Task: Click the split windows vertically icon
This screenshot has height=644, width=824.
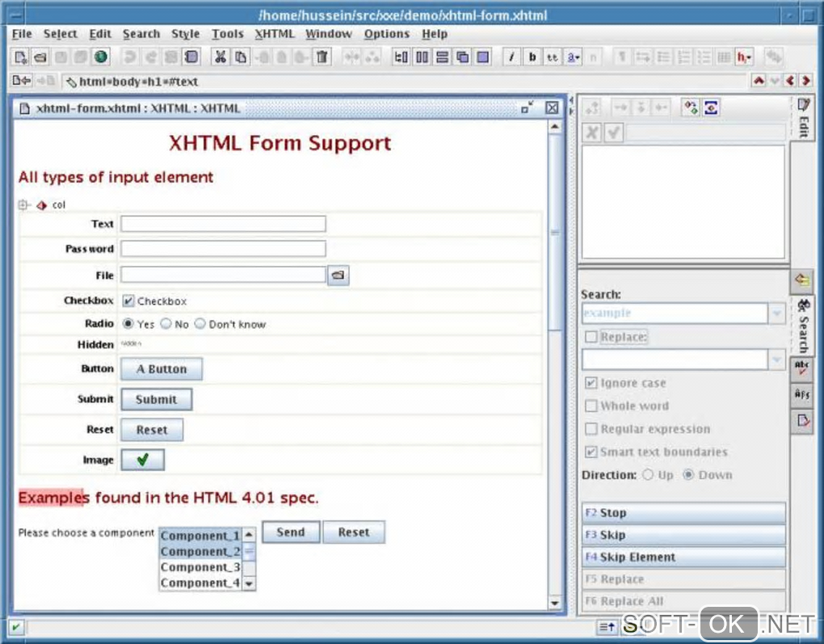Action: point(422,57)
